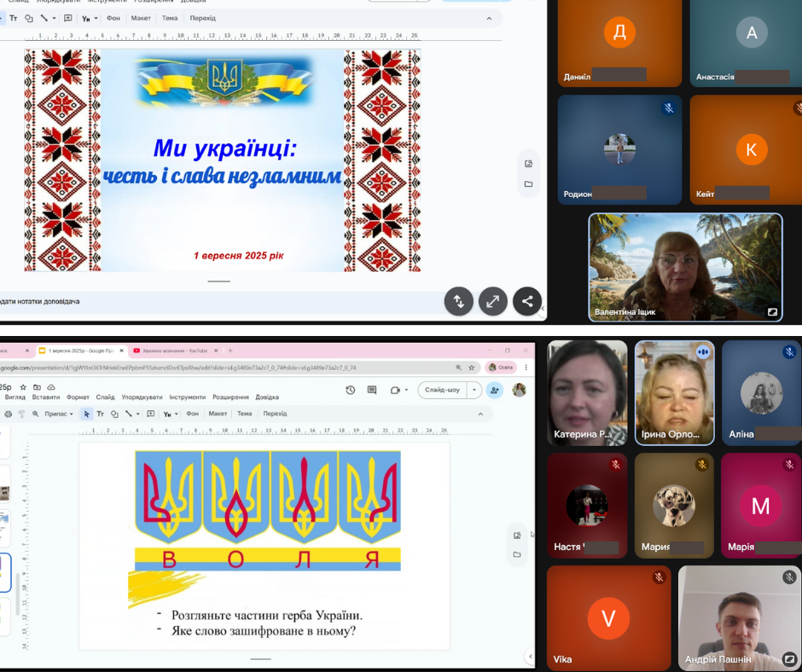Click the video camera Meet icon
Screen dimensions: 802x672
coord(395,391)
